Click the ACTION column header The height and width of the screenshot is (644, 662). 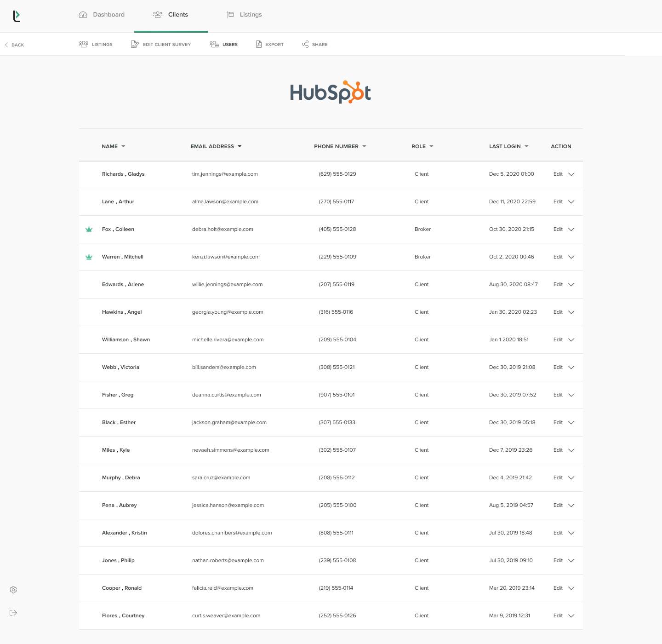(561, 146)
